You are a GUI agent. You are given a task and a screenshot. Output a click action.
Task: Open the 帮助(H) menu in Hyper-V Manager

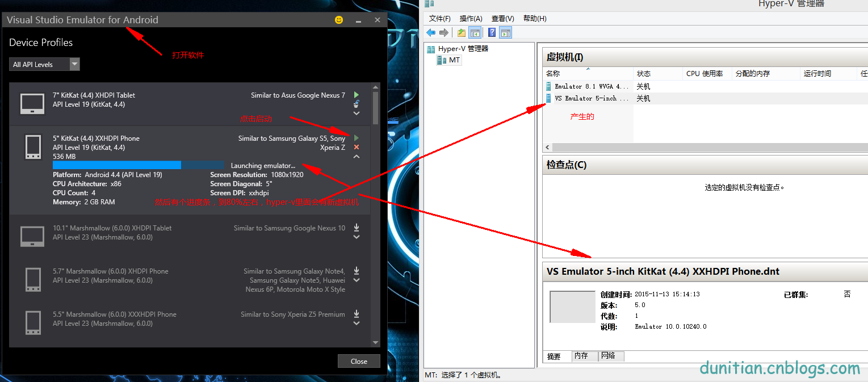[x=535, y=19]
